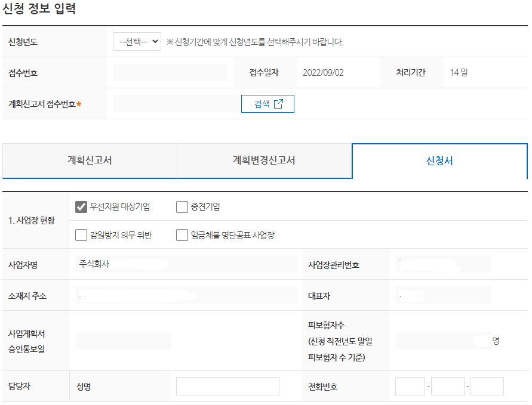Click the 대표자 field
532x405 pixels.
[x=444, y=295]
